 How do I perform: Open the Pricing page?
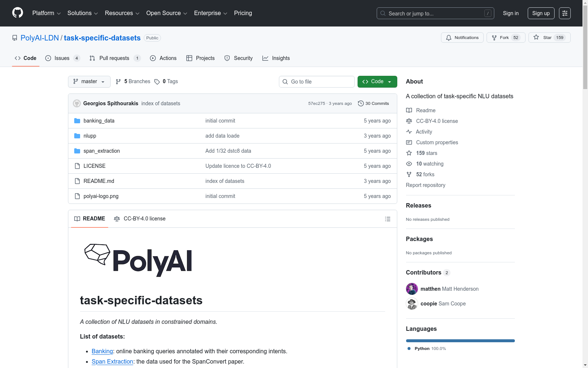243,13
